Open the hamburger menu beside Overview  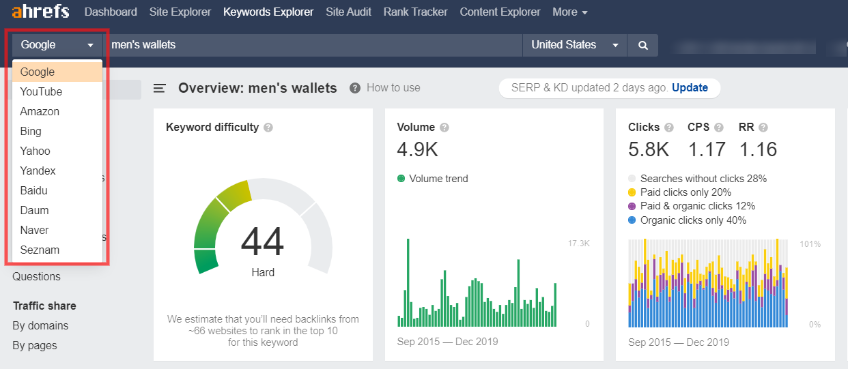160,88
